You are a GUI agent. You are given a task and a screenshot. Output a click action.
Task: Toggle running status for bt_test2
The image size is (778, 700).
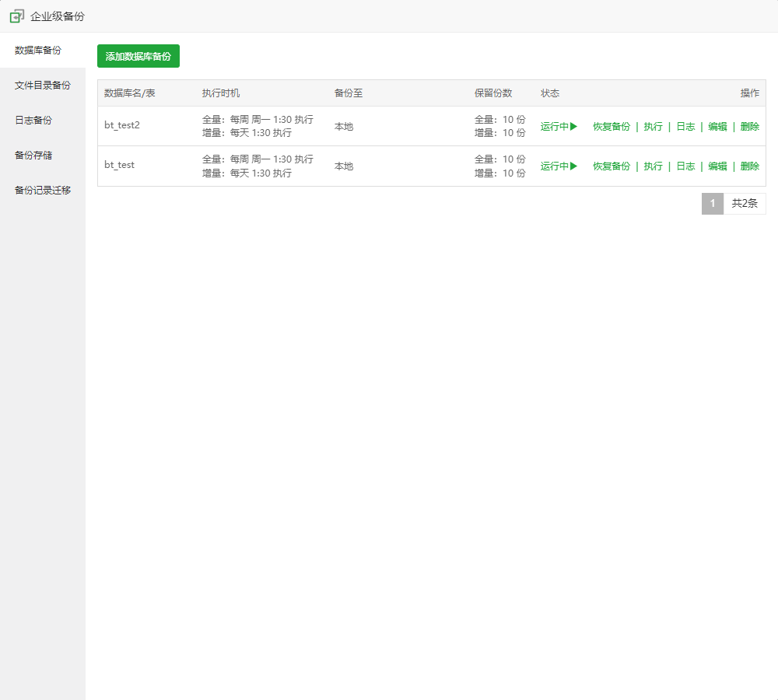559,126
